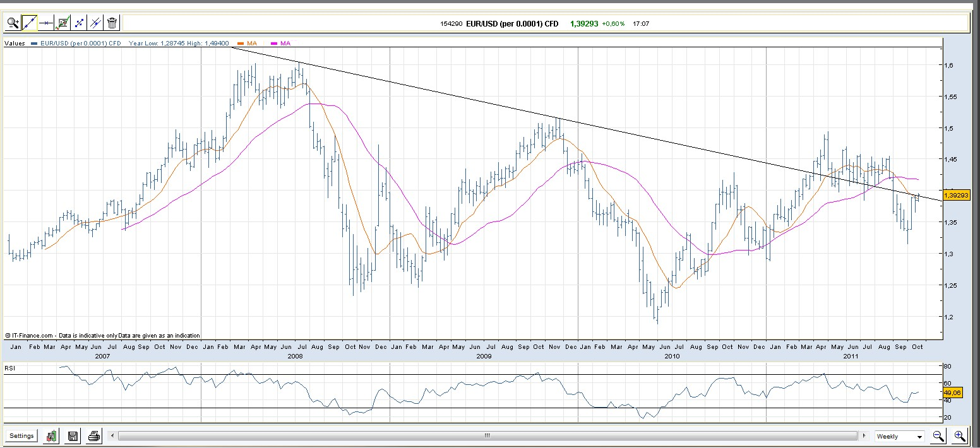Click the IT-Finance.com disclaimer text

pyautogui.click(x=103, y=336)
